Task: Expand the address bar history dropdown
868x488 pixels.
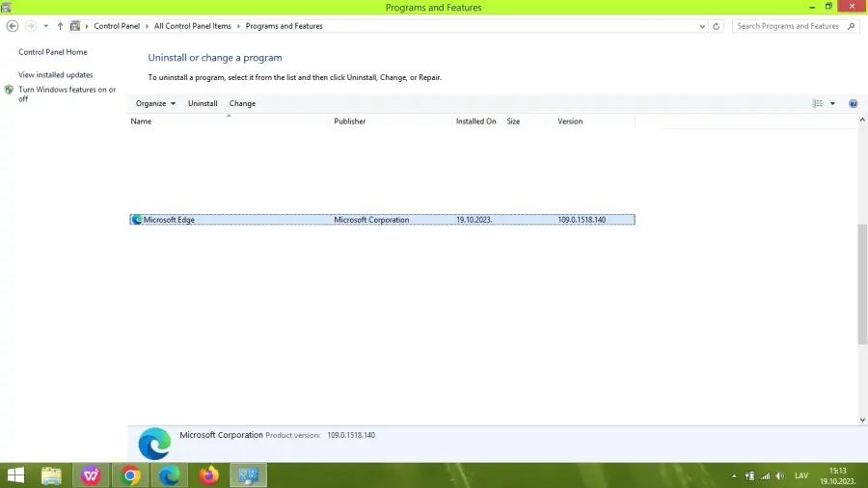Action: pyautogui.click(x=702, y=26)
